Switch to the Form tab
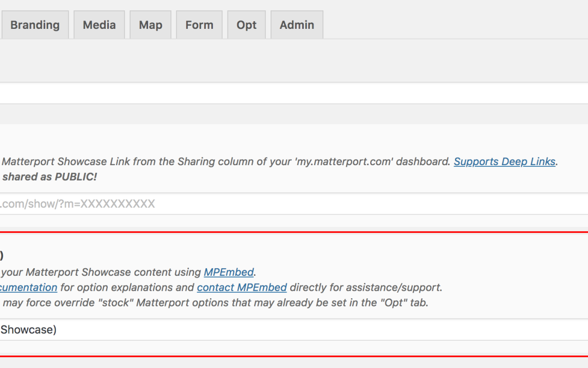Screen dimensions: 588x368 [199, 25]
